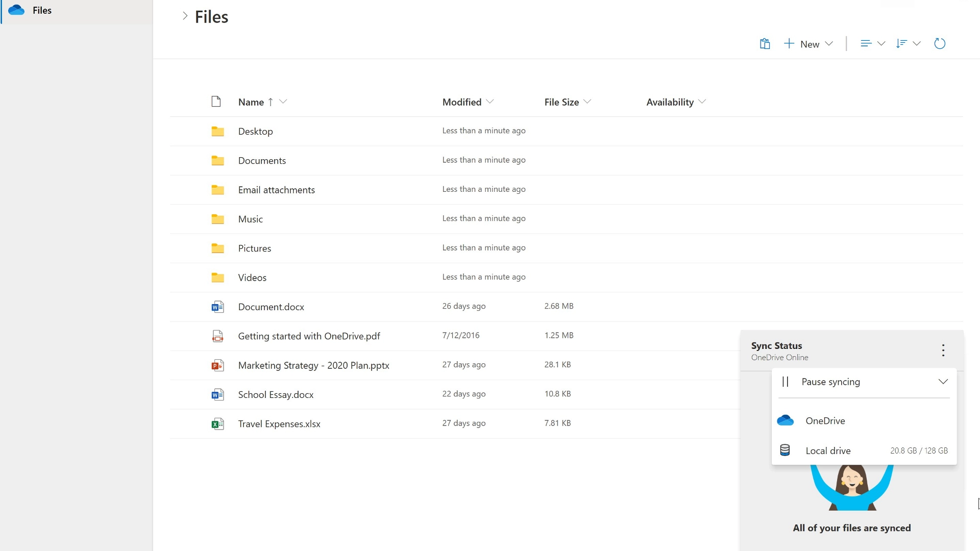Choose OneDrive in the sync status menu
980x551 pixels.
coord(825,421)
